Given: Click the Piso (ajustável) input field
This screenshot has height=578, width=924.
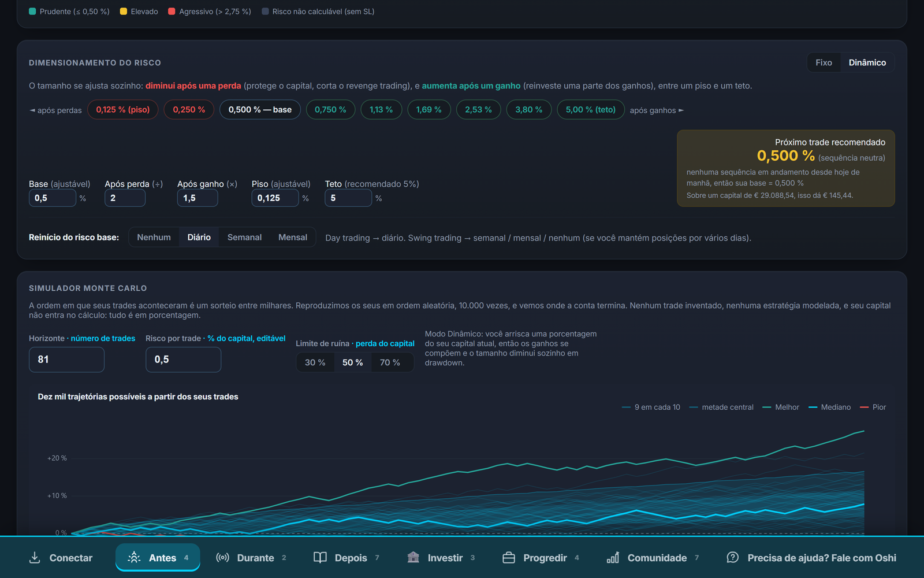Looking at the screenshot, I should [275, 198].
